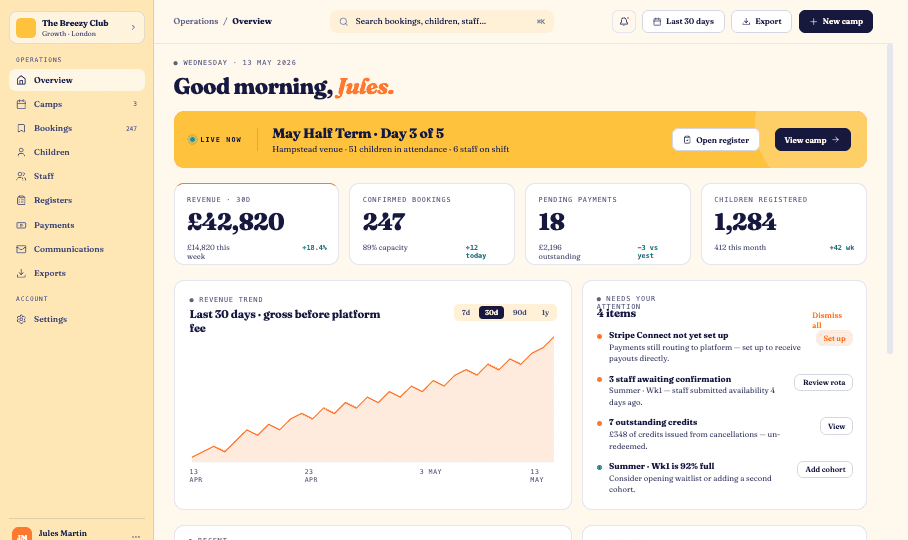
Task: Click '3 staff awaiting confirmation' text
Action: tap(669, 379)
